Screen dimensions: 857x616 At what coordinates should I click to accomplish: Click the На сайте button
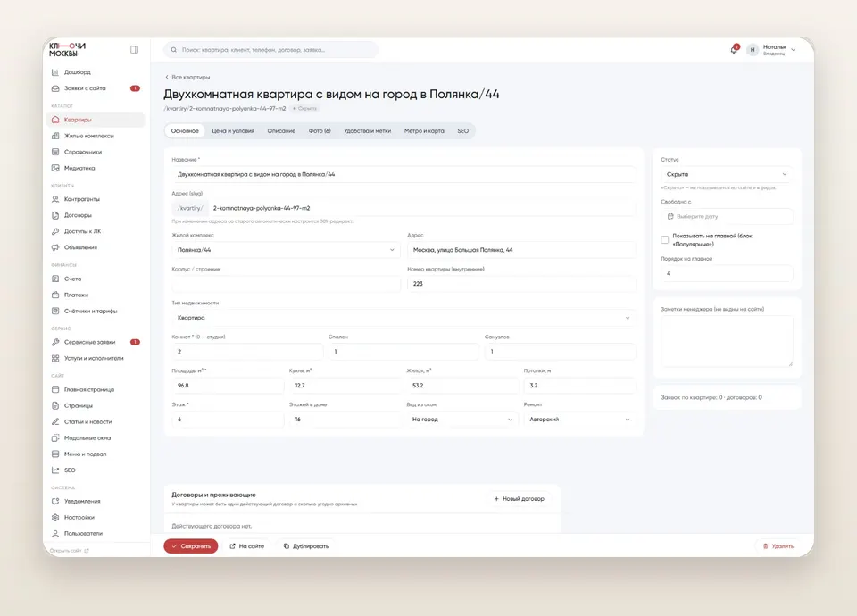246,546
